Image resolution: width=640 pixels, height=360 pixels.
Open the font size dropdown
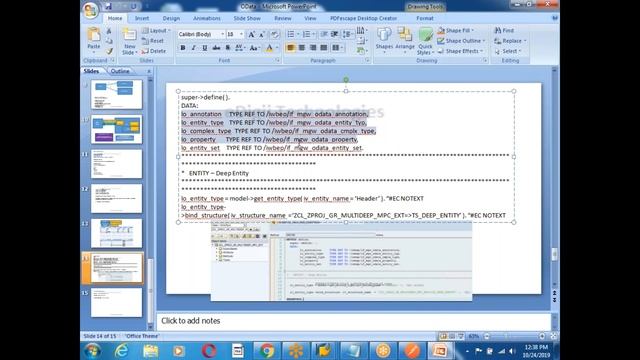pyautogui.click(x=241, y=34)
